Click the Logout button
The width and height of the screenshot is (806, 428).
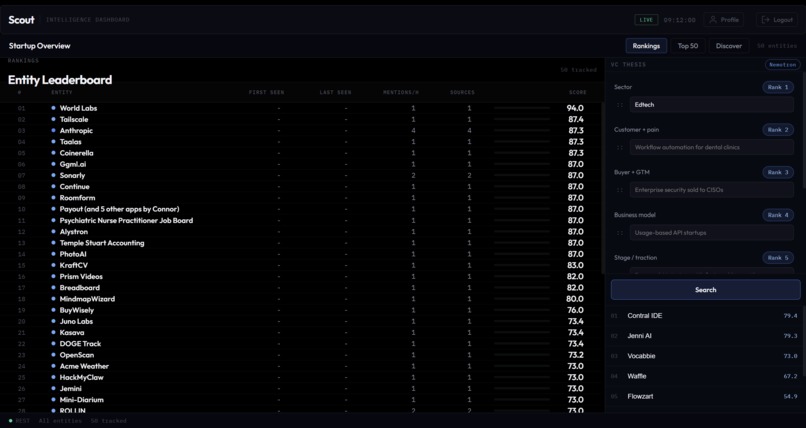point(777,20)
